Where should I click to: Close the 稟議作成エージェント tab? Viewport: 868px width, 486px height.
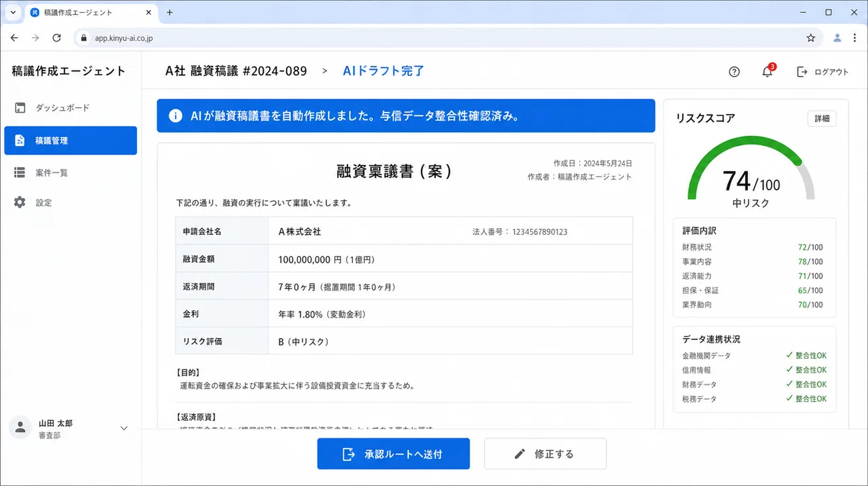click(x=148, y=12)
